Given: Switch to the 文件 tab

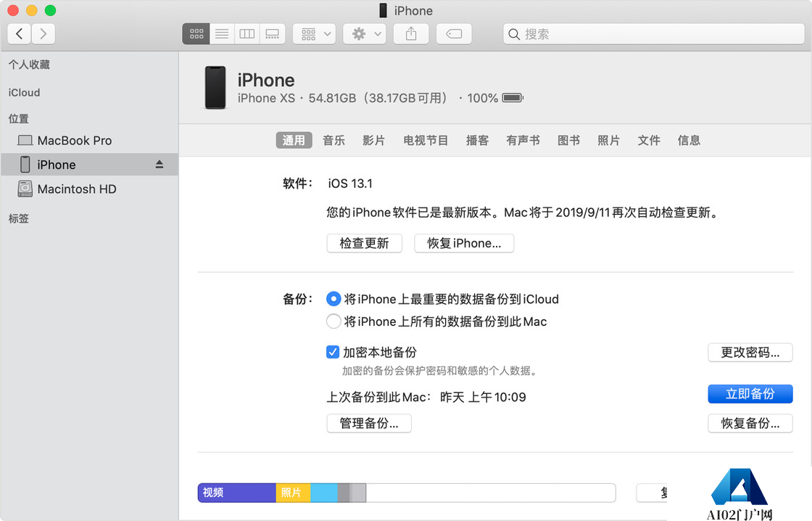Looking at the screenshot, I should point(649,141).
